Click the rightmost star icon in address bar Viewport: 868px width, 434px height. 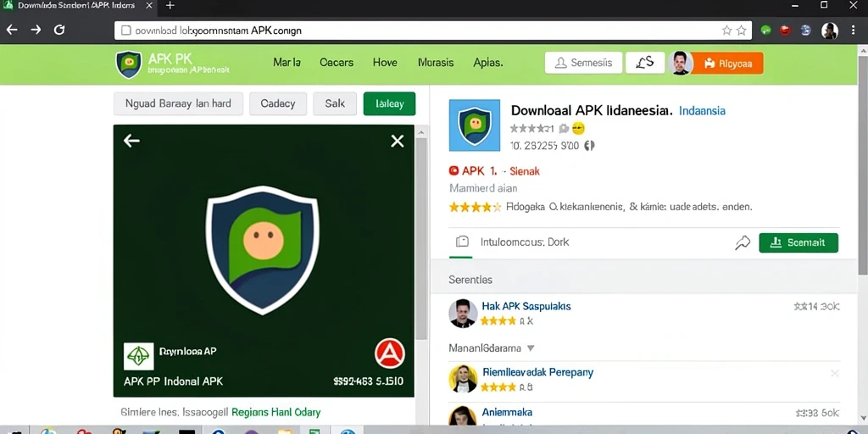(742, 31)
